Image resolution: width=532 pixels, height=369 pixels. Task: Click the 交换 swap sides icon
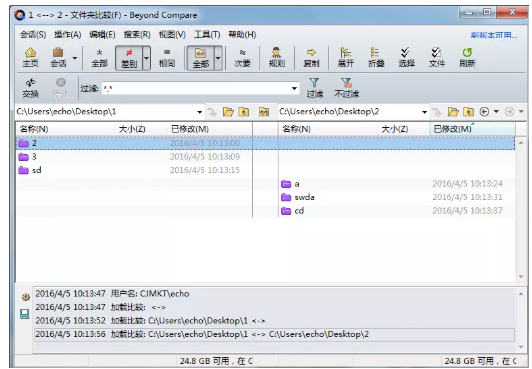click(31, 88)
